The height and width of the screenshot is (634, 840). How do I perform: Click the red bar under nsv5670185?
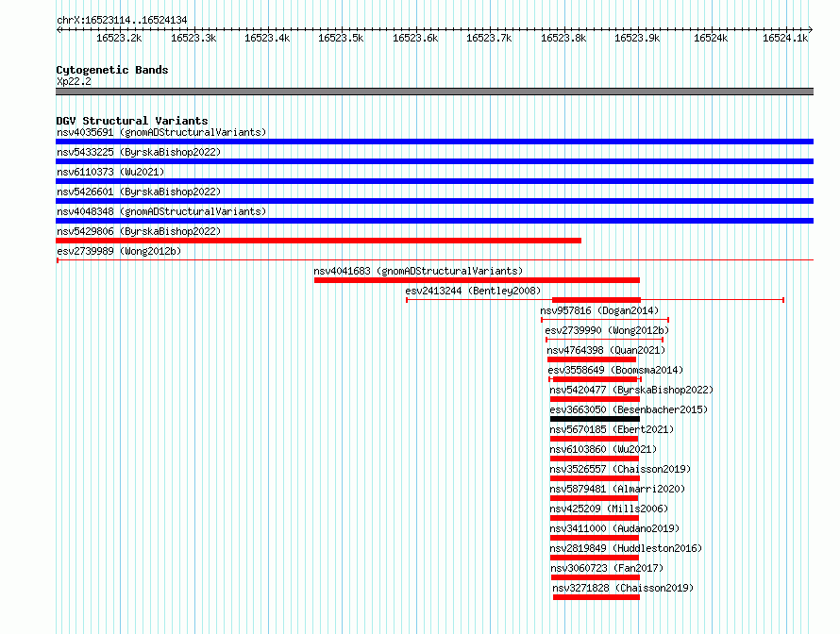pos(594,439)
